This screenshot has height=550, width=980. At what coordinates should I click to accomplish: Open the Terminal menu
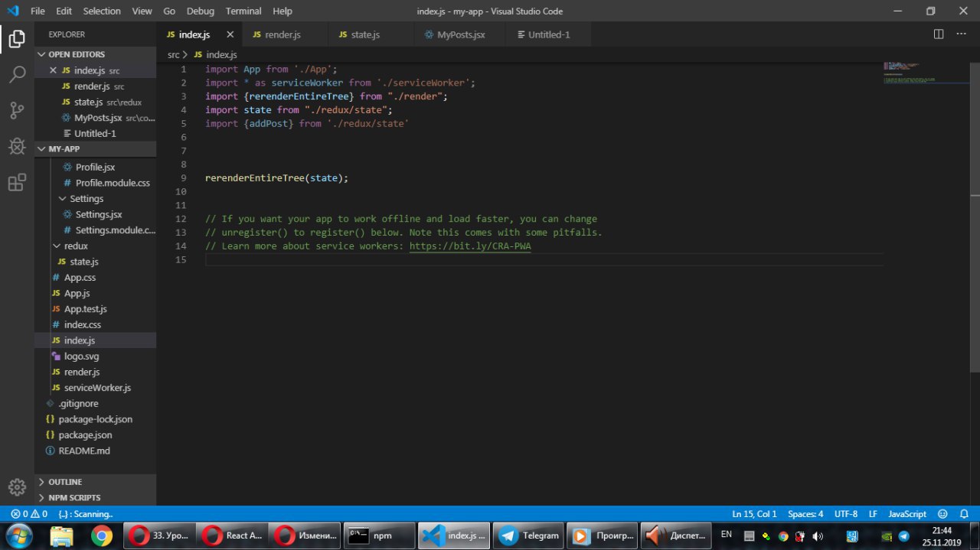(243, 11)
